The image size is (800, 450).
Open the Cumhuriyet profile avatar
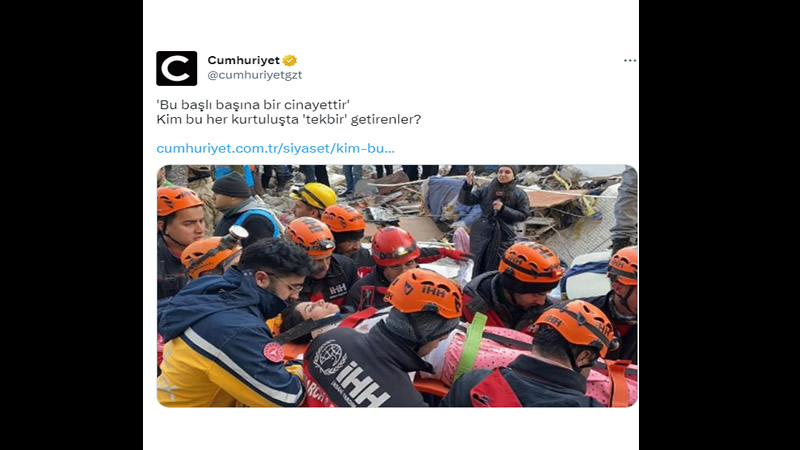pyautogui.click(x=177, y=68)
